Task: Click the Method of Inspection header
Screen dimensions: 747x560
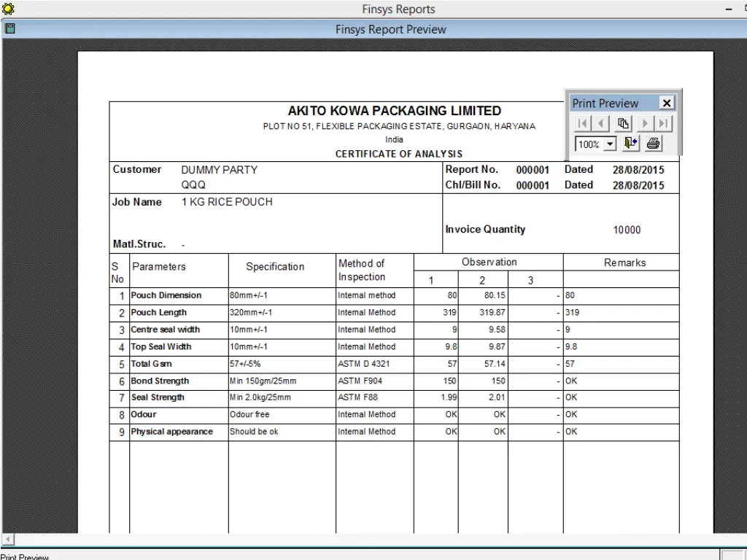Action: coord(362,270)
